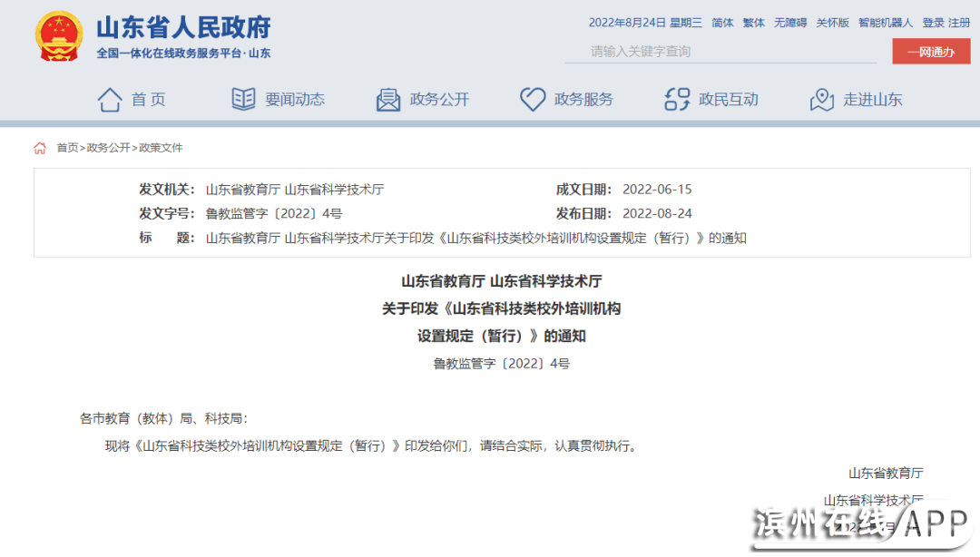Click the 登录 login link
Image resolution: width=980 pixels, height=557 pixels.
(x=933, y=23)
